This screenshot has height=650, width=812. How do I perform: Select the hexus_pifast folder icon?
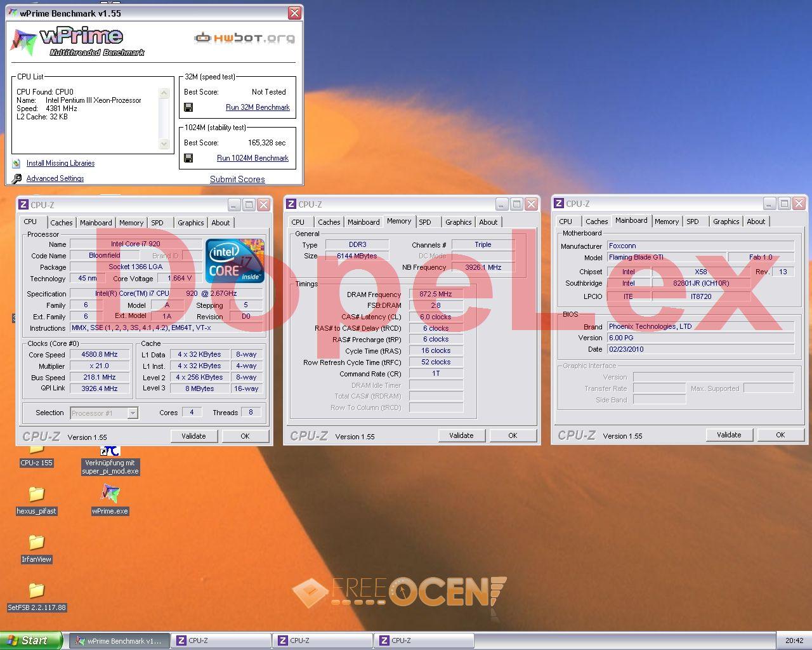(37, 494)
